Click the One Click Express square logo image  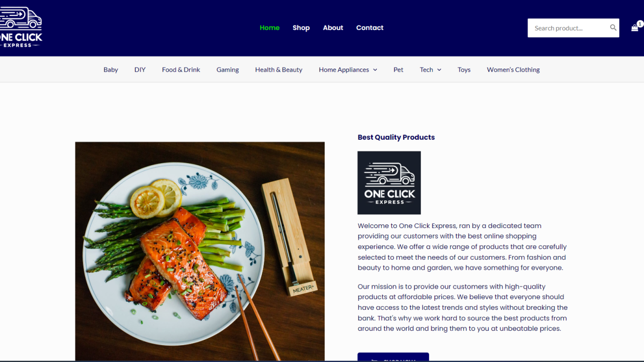pos(389,183)
